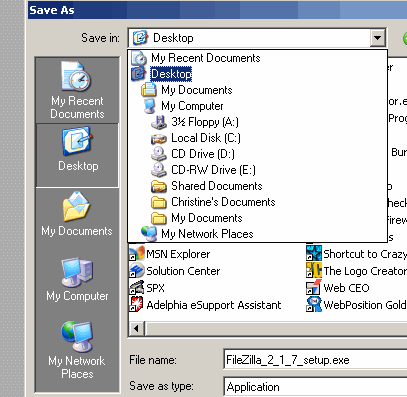
Task: Click the My Network Places globe icon in list
Action: tap(149, 234)
